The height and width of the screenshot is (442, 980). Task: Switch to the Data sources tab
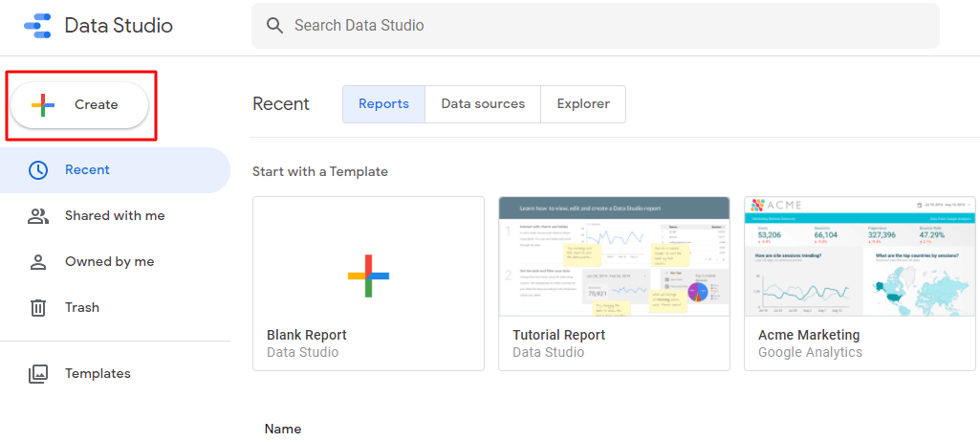(483, 104)
